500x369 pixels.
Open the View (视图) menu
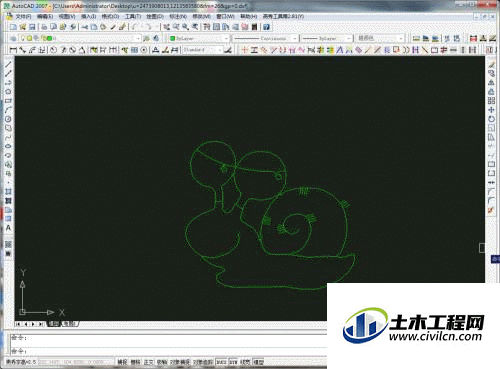point(67,16)
